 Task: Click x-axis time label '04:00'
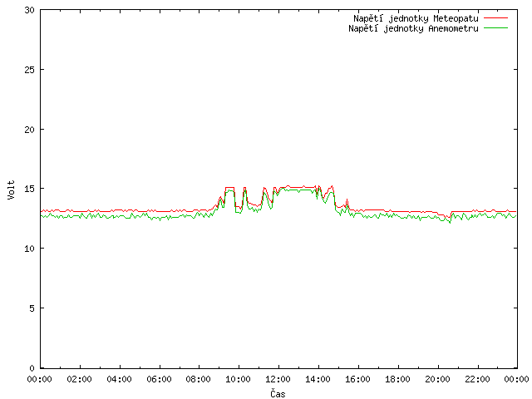119,379
